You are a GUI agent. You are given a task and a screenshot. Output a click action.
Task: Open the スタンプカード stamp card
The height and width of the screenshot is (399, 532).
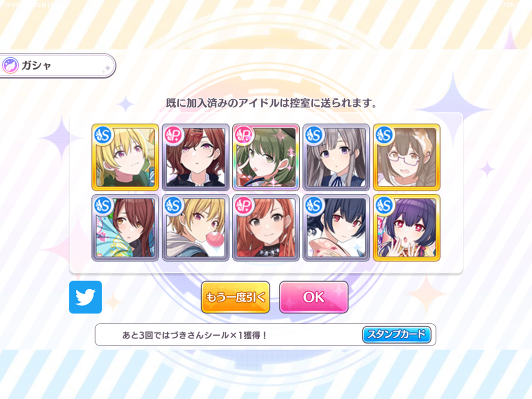click(x=396, y=335)
